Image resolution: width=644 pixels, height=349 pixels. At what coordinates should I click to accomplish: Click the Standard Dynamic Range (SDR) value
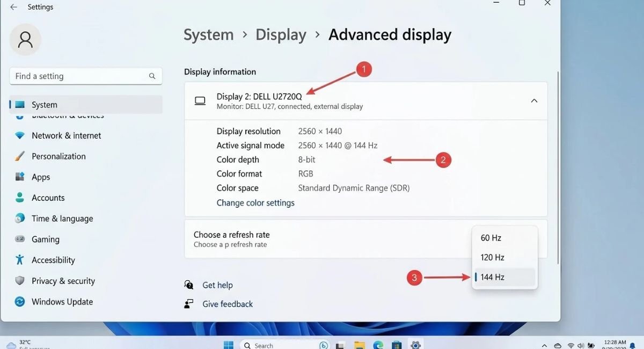coord(354,188)
